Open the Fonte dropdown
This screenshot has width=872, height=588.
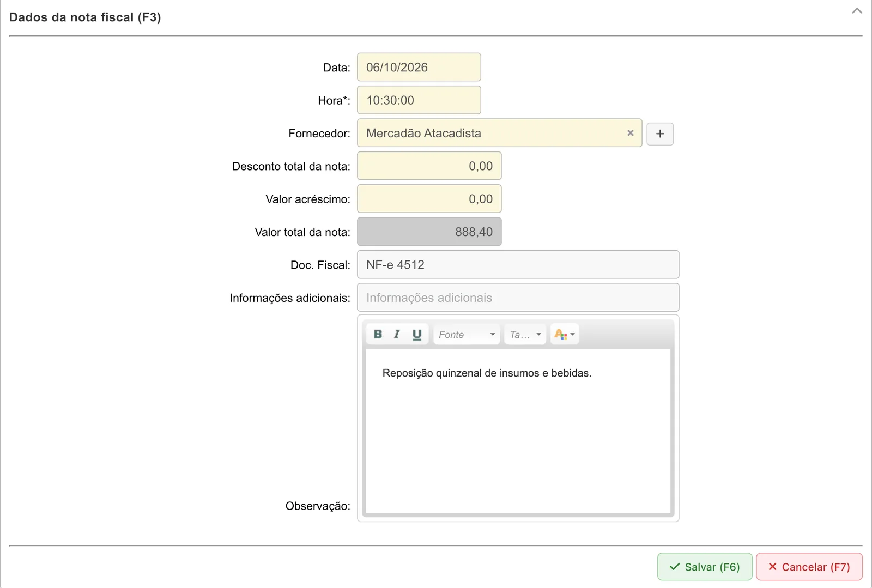click(467, 334)
